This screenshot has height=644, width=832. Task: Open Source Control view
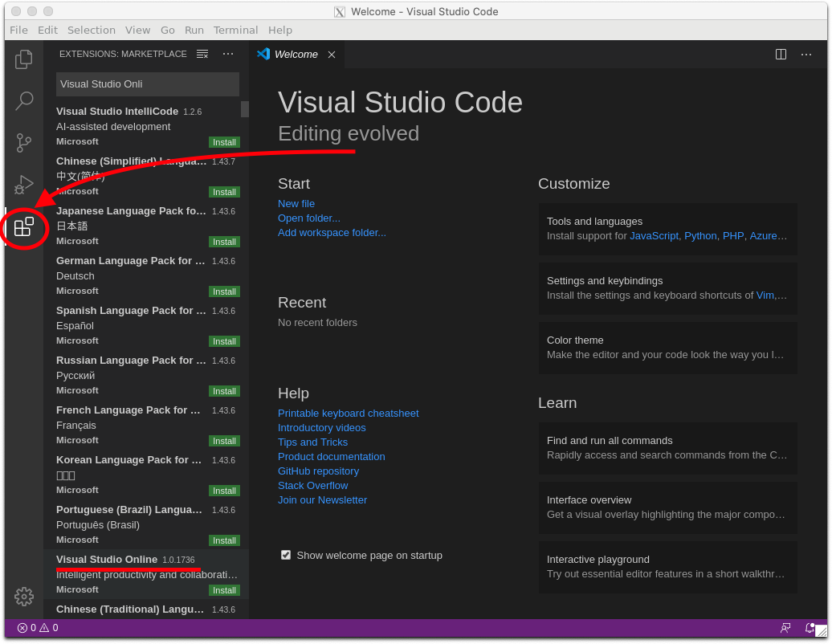pyautogui.click(x=24, y=143)
